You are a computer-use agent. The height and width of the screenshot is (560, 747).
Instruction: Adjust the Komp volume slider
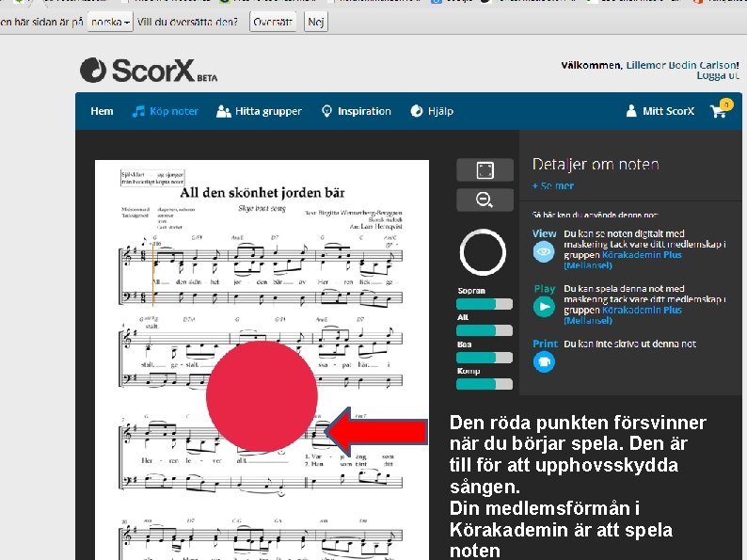pyautogui.click(x=485, y=384)
